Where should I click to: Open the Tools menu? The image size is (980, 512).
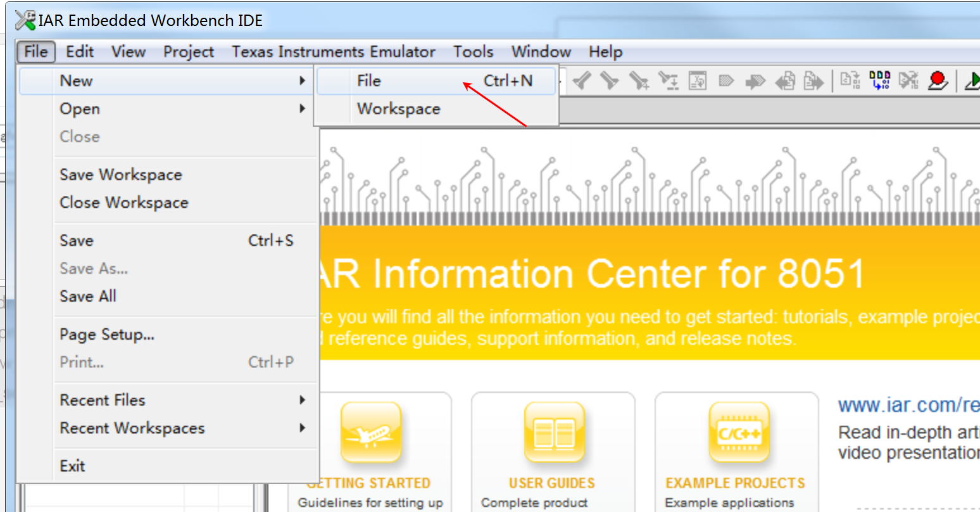click(474, 51)
